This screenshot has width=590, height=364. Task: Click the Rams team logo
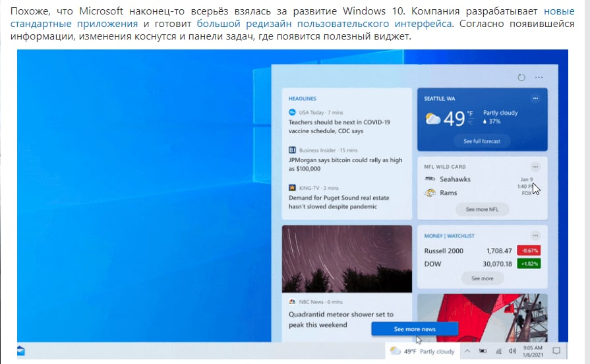430,193
